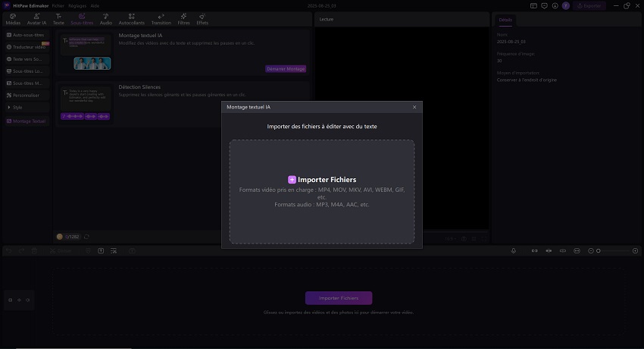Select Auto-sous-titres in the sidebar
The image size is (644, 349).
tap(27, 35)
